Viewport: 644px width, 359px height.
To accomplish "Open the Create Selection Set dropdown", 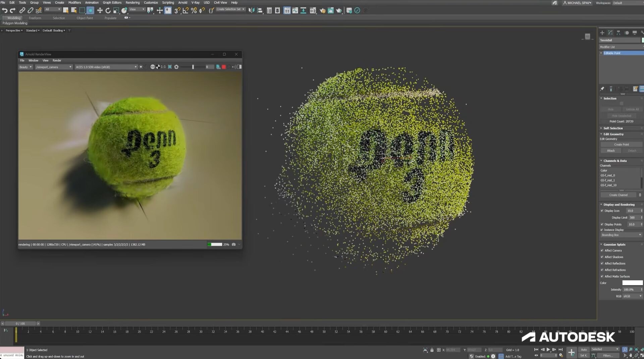I will click(230, 9).
